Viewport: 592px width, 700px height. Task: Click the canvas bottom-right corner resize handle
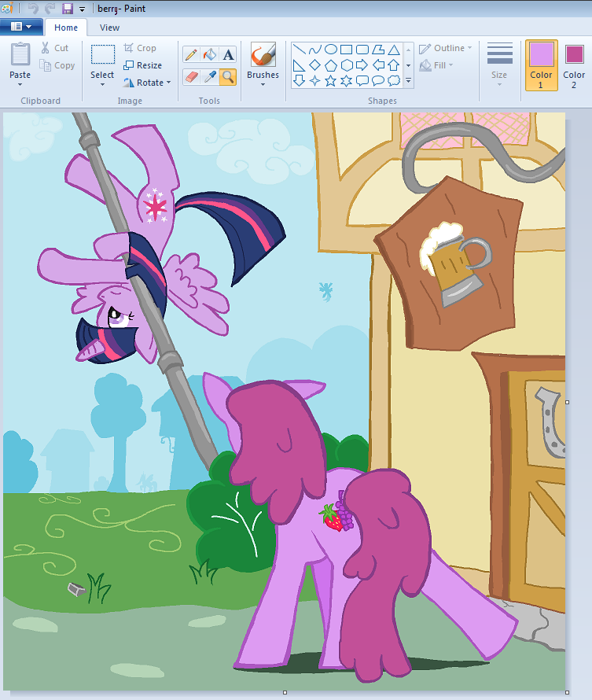pos(567,692)
